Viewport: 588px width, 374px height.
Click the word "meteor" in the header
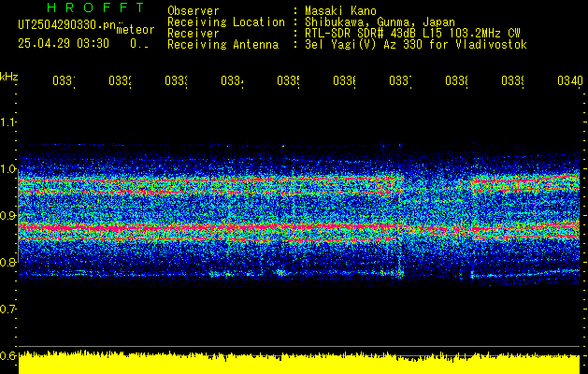click(136, 30)
